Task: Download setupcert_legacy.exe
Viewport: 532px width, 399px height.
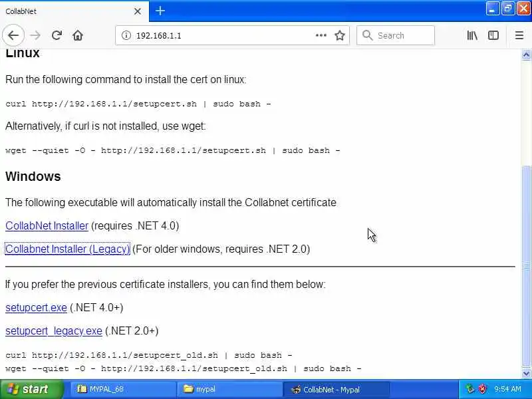Action: click(x=54, y=331)
